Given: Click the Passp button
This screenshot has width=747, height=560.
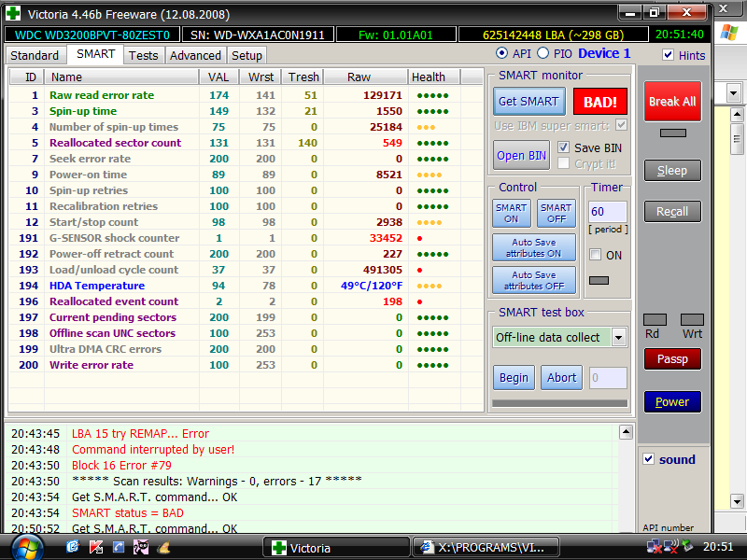Looking at the screenshot, I should click(x=672, y=359).
